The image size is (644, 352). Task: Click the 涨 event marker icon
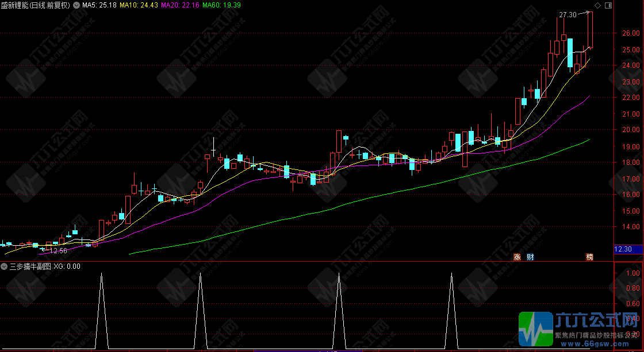517,257
